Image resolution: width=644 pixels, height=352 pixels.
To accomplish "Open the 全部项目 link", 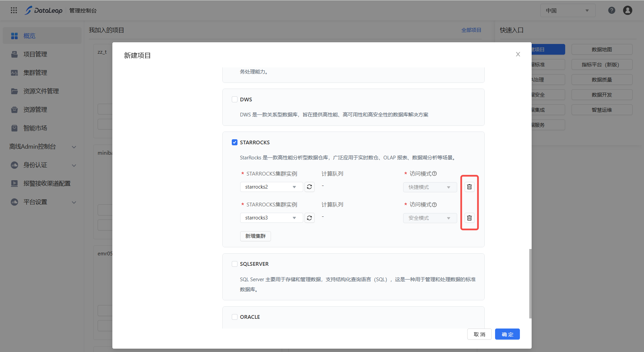I will coord(471,30).
